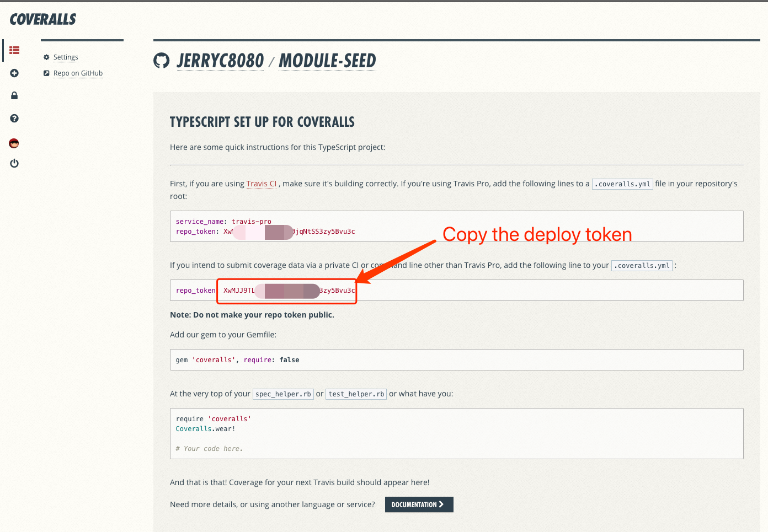Click the GitHub octocat icon by repo title
Screen dimensions: 768x532
click(x=162, y=61)
